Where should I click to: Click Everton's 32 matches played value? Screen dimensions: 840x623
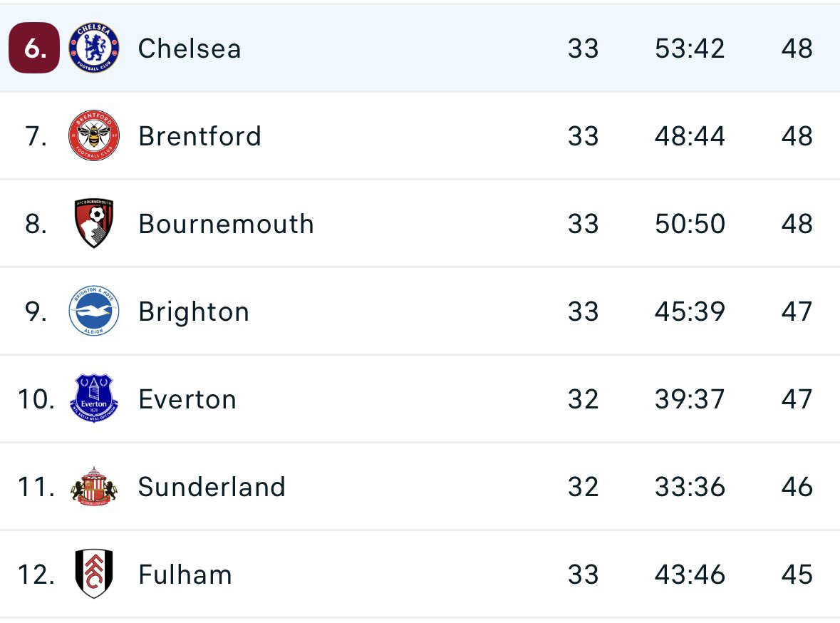pos(583,399)
